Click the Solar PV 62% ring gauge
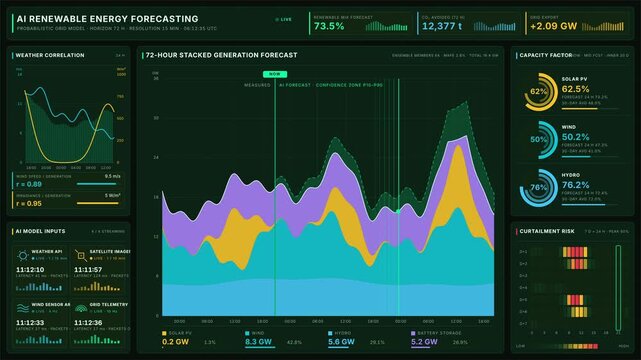 click(x=540, y=92)
